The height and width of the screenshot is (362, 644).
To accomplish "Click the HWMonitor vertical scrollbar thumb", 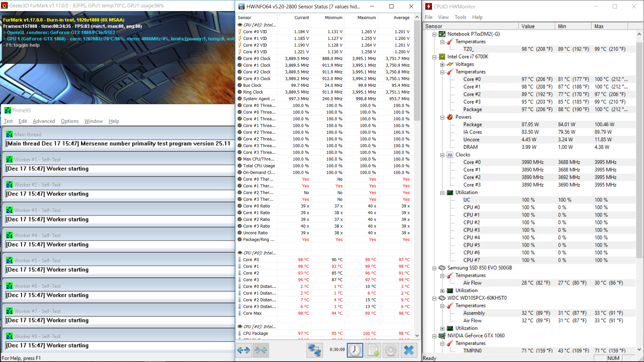I will (x=639, y=150).
